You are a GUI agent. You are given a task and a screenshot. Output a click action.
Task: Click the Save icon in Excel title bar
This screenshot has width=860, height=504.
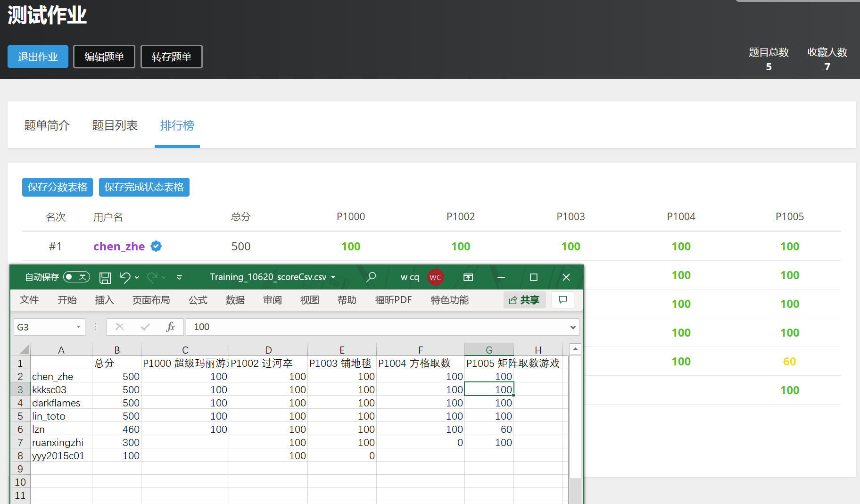[105, 278]
